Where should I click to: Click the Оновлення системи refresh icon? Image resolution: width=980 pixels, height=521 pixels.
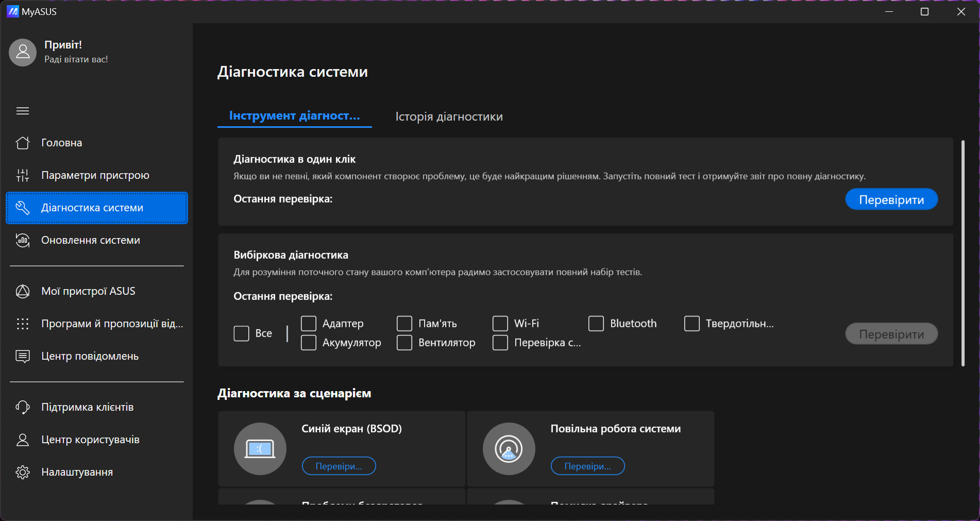coord(23,240)
